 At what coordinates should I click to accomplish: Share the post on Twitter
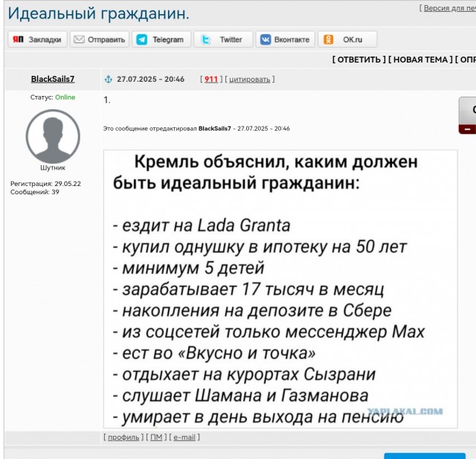[x=223, y=39]
